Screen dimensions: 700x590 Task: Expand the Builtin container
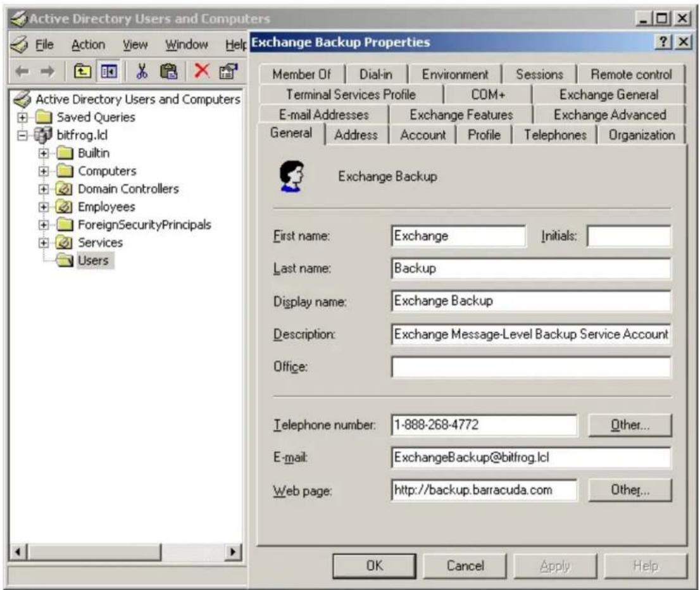pos(43,153)
